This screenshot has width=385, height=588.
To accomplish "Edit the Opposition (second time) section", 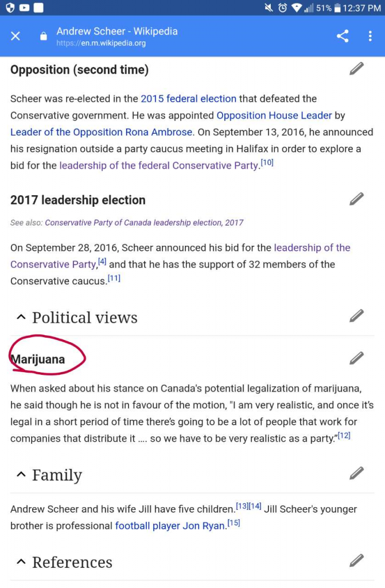I will (356, 69).
